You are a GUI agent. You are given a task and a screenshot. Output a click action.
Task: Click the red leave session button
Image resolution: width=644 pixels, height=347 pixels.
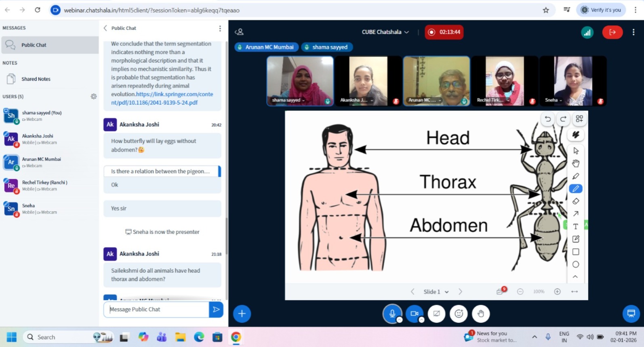tap(612, 32)
